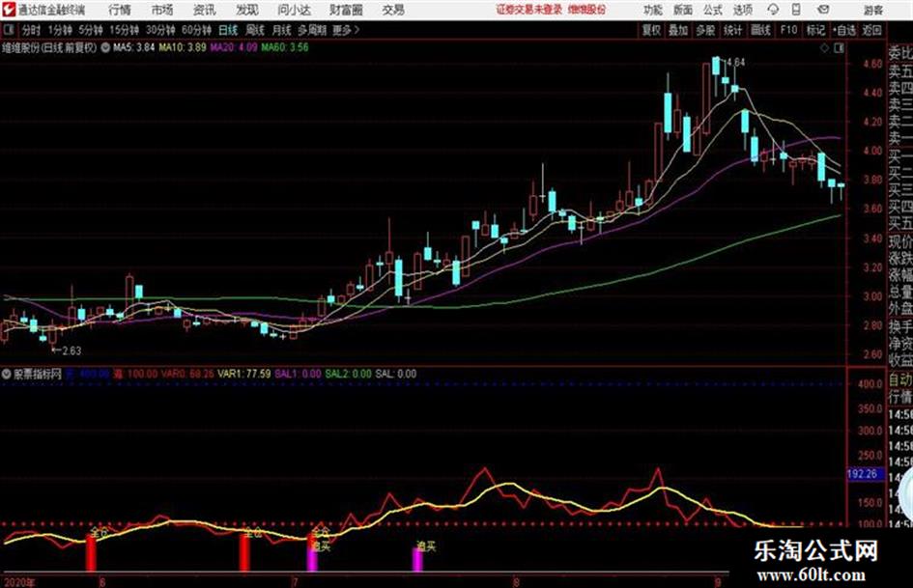Click the 返回 back button

871,30
